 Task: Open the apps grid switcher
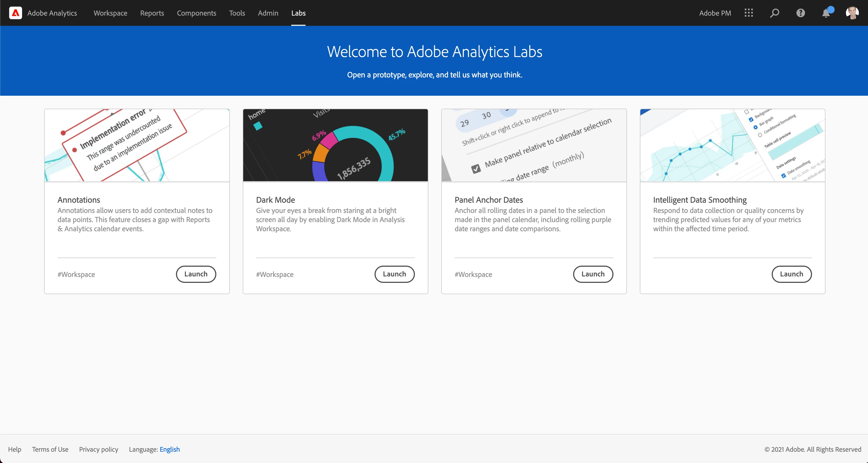pos(749,13)
